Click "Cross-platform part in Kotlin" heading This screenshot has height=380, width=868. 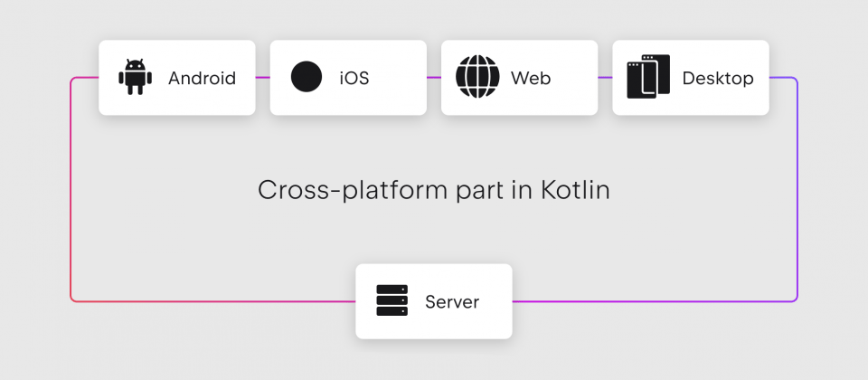click(x=434, y=191)
